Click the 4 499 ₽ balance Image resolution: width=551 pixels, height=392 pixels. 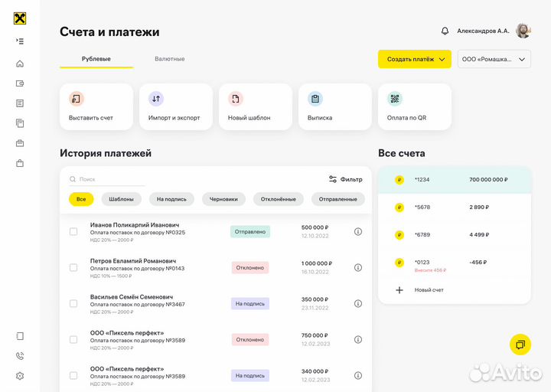479,235
